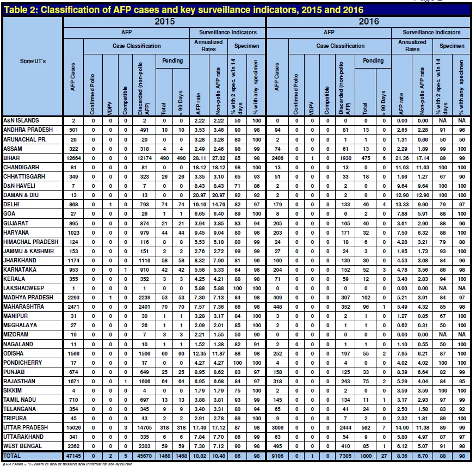Image resolution: width=476 pixels, height=466 pixels.
Task: Click the SIKKIM row label
Action: (x=13, y=391)
